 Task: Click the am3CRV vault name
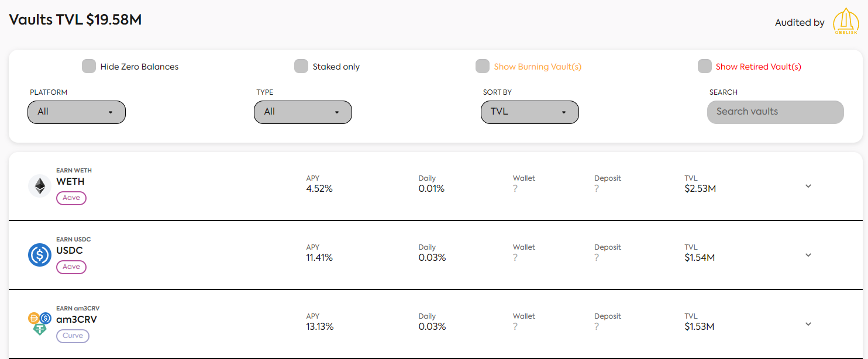point(77,319)
